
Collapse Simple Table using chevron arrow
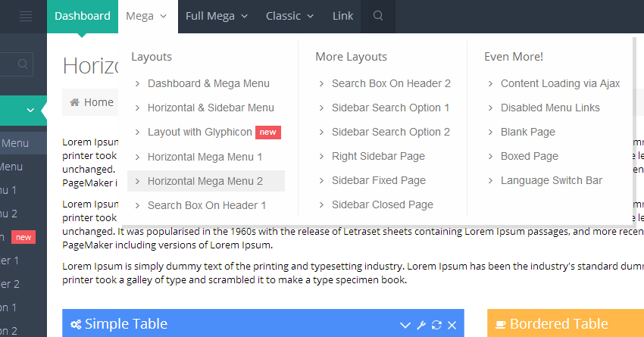405,325
